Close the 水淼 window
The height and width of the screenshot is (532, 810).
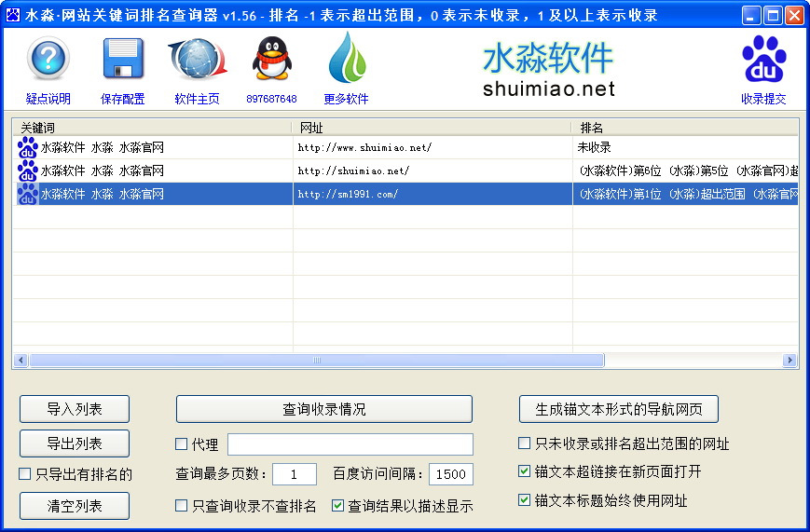tap(794, 16)
